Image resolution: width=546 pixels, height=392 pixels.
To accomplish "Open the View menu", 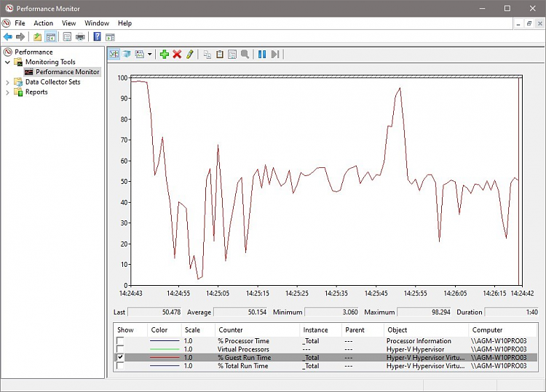I will [x=68, y=23].
